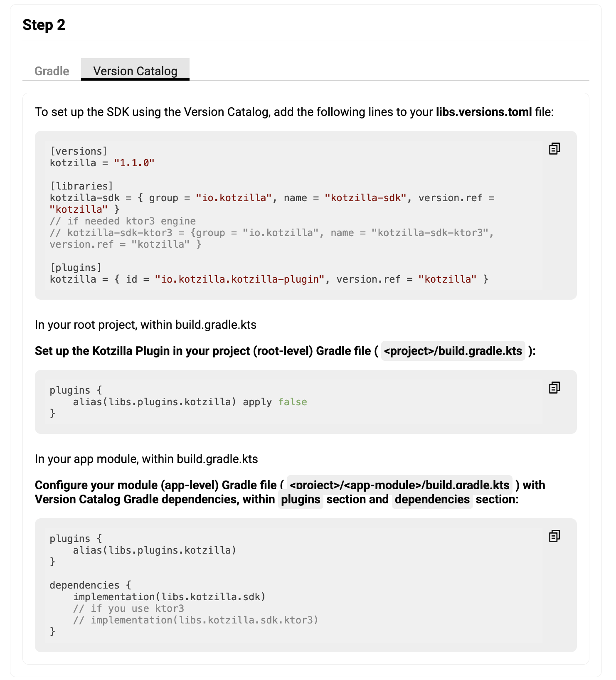Click the [libraries] header line in the code

pyautogui.click(x=81, y=186)
